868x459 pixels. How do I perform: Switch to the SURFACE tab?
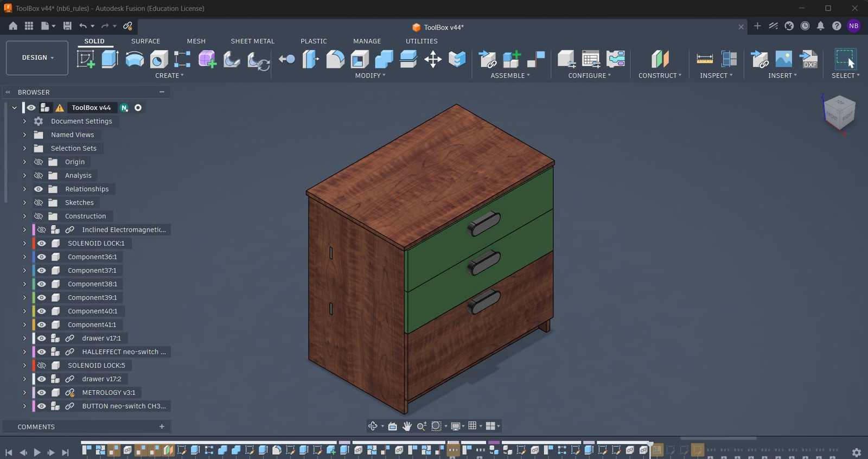click(x=145, y=41)
